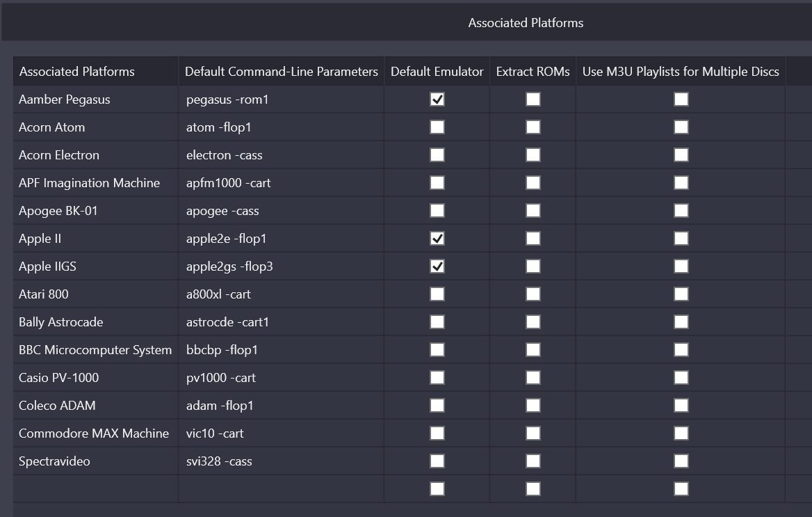This screenshot has height=517, width=812.
Task: Enable M3U Playlists for Coleco ADAM
Action: coord(681,406)
